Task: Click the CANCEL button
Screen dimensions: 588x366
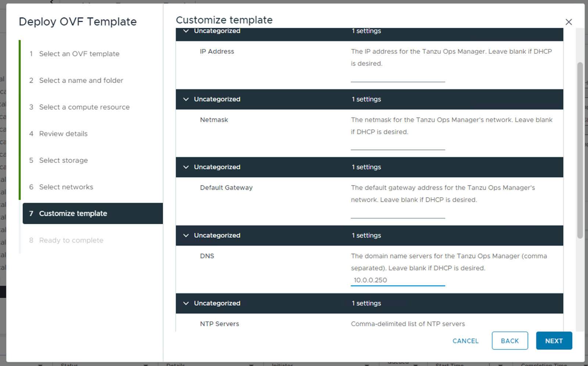Action: (x=465, y=341)
